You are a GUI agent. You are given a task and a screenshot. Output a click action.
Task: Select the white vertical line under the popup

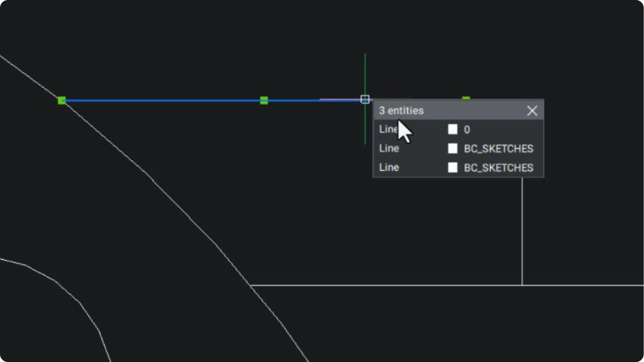[522, 231]
